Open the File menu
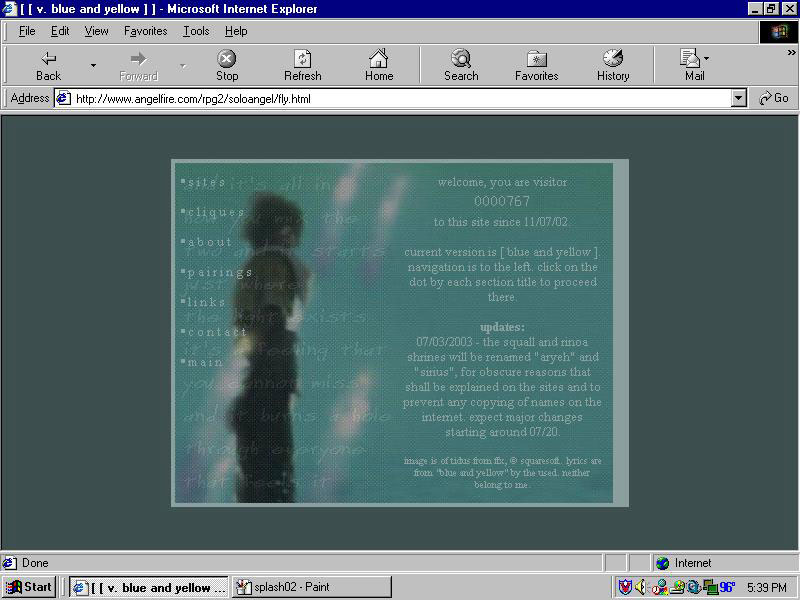The width and height of the screenshot is (800, 600). click(x=27, y=31)
